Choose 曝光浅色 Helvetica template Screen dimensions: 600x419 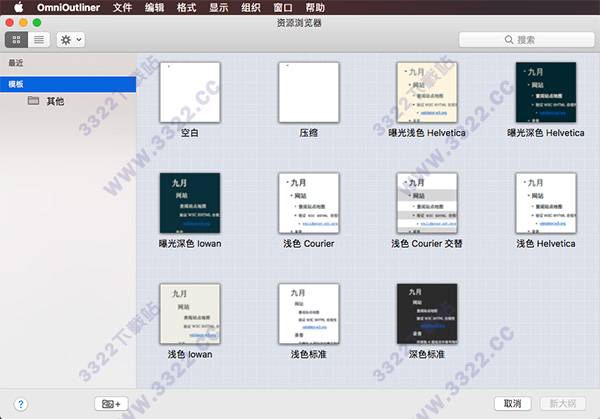coord(427,92)
